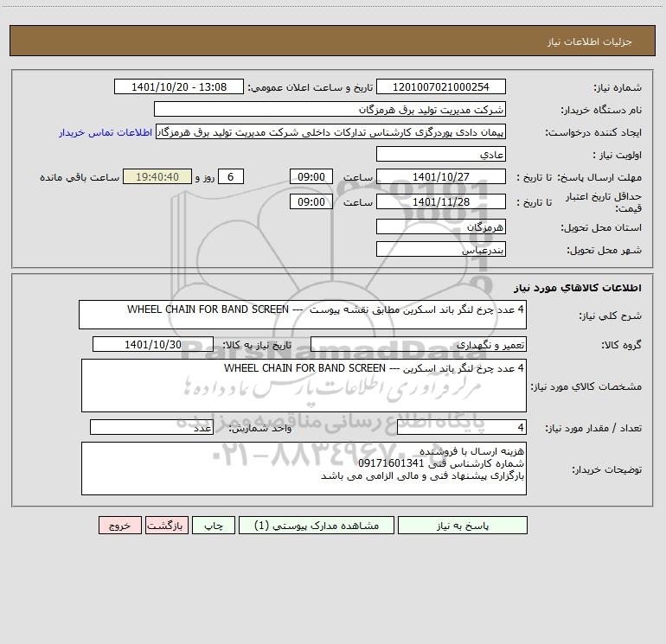The width and height of the screenshot is (666, 644).
Task: Click the general description field with WHEEL CHAIN text
Action: pos(303,315)
